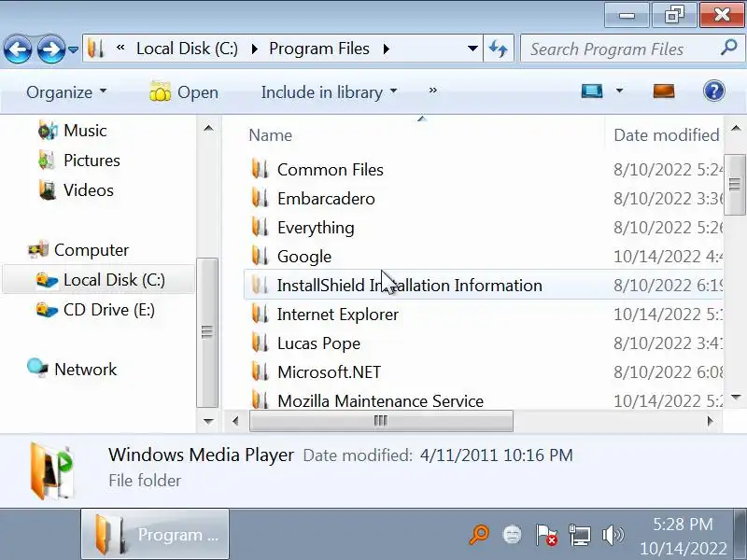The width and height of the screenshot is (747, 560).
Task: Open Help with the question mark icon
Action: pos(713,91)
